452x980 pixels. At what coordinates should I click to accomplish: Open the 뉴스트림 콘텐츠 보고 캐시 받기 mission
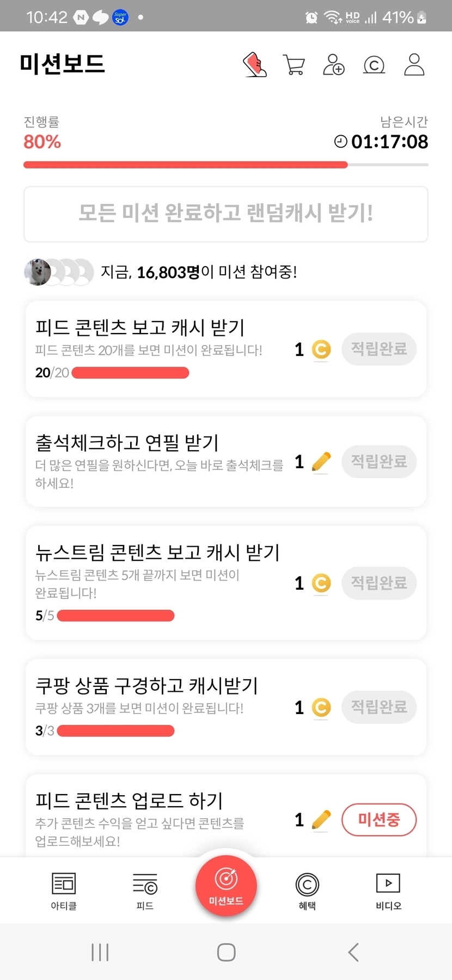click(158, 553)
